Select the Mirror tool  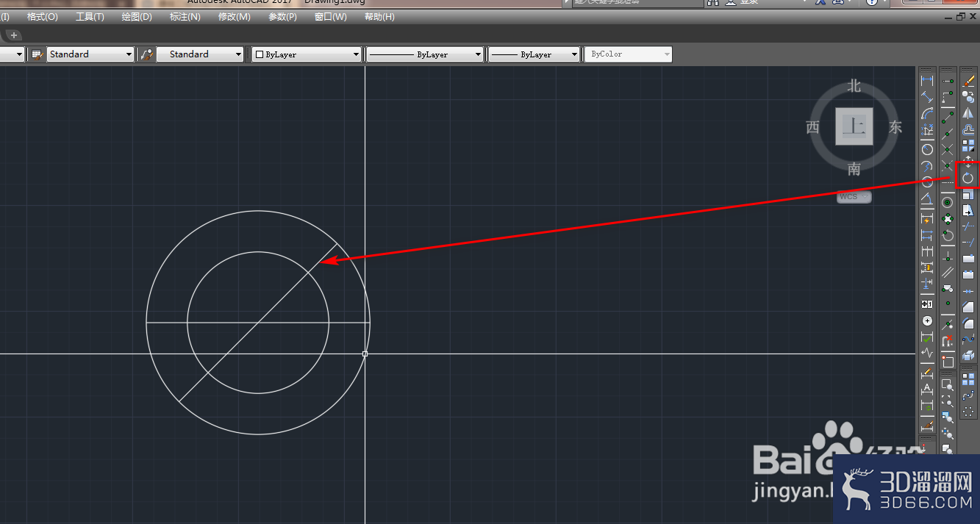point(968,113)
